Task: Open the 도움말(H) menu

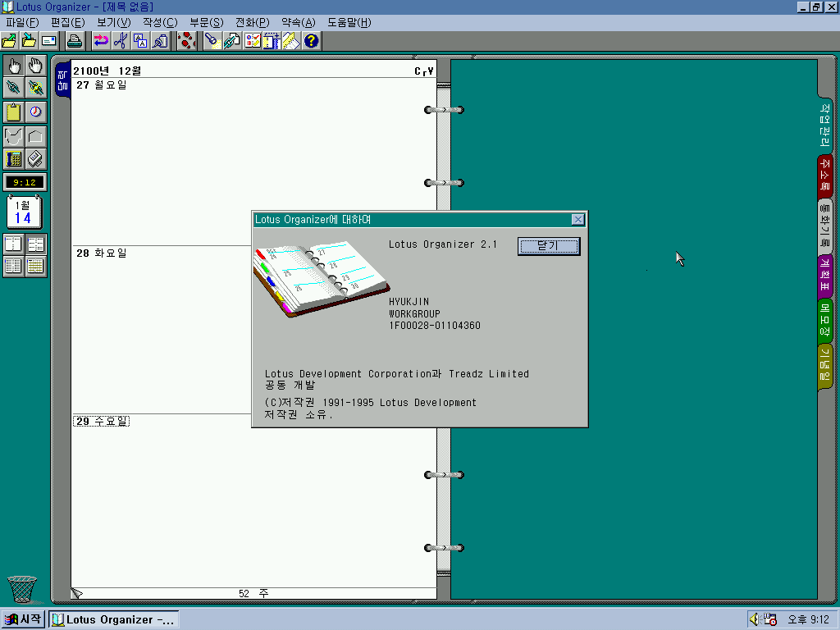Action: (x=349, y=22)
